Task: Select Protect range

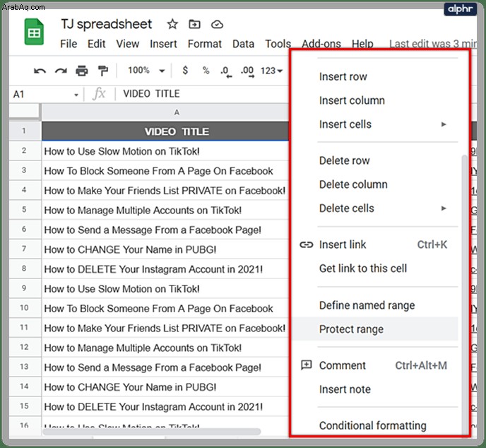Action: point(374,329)
